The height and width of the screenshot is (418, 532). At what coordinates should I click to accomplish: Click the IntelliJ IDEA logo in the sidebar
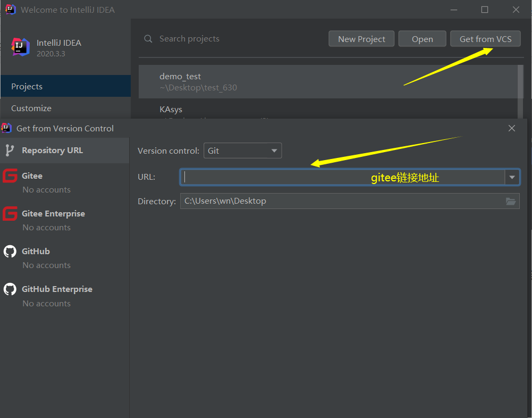pyautogui.click(x=20, y=47)
